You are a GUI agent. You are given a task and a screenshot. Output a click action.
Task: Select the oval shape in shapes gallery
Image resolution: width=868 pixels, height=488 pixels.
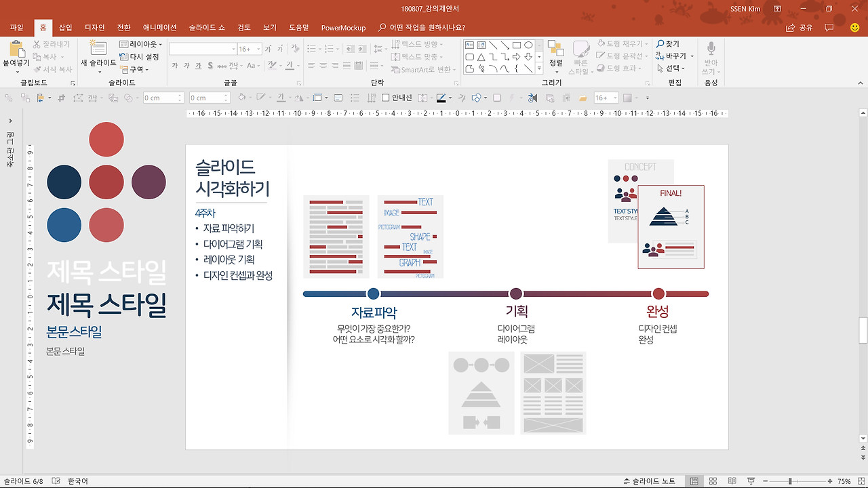point(528,45)
